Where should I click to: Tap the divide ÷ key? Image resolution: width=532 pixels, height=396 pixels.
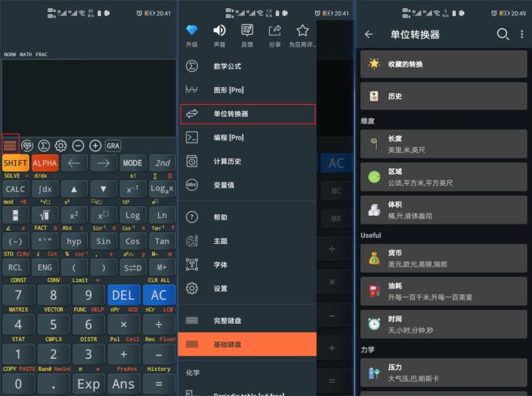(x=159, y=325)
